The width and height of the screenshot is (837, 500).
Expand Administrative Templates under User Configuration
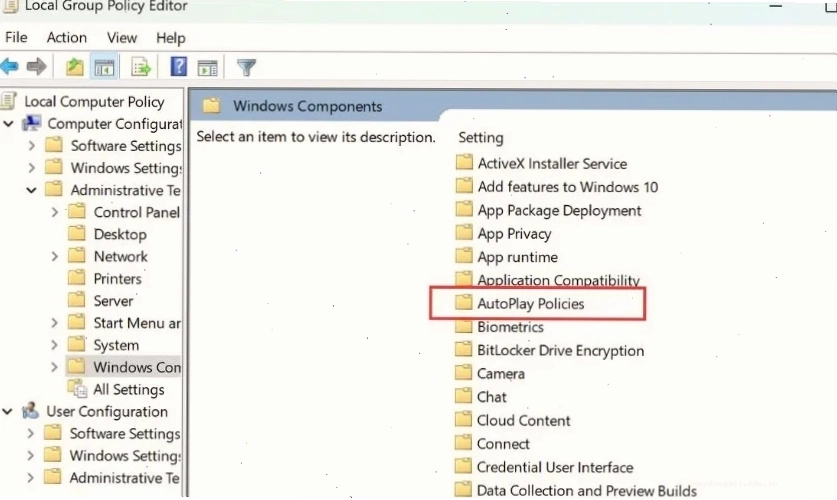tap(30, 478)
